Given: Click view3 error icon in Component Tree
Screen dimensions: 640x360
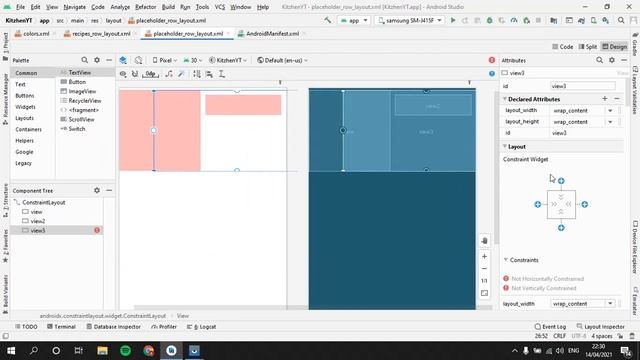Looking at the screenshot, I should 97,230.
